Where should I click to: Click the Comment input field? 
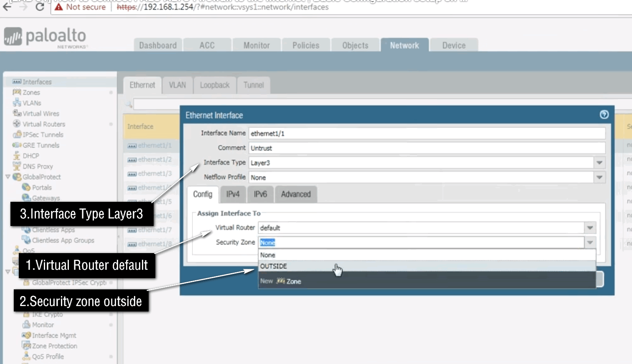click(x=427, y=148)
